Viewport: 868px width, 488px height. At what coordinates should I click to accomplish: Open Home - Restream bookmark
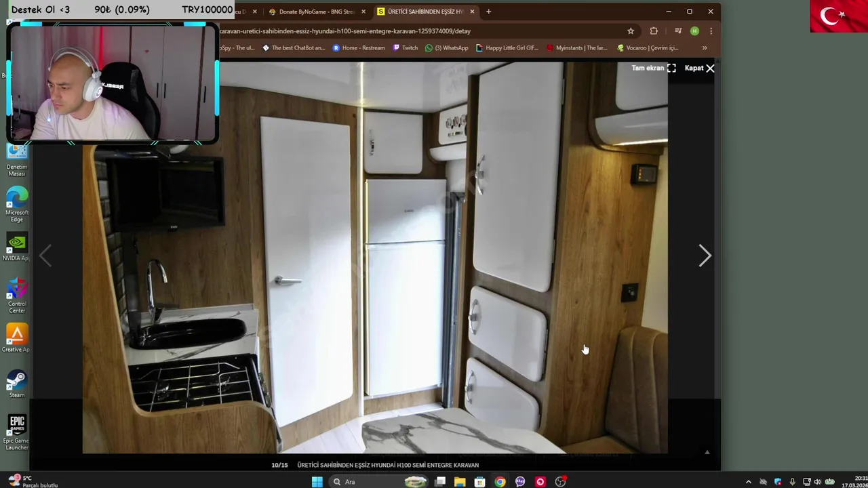(x=359, y=48)
